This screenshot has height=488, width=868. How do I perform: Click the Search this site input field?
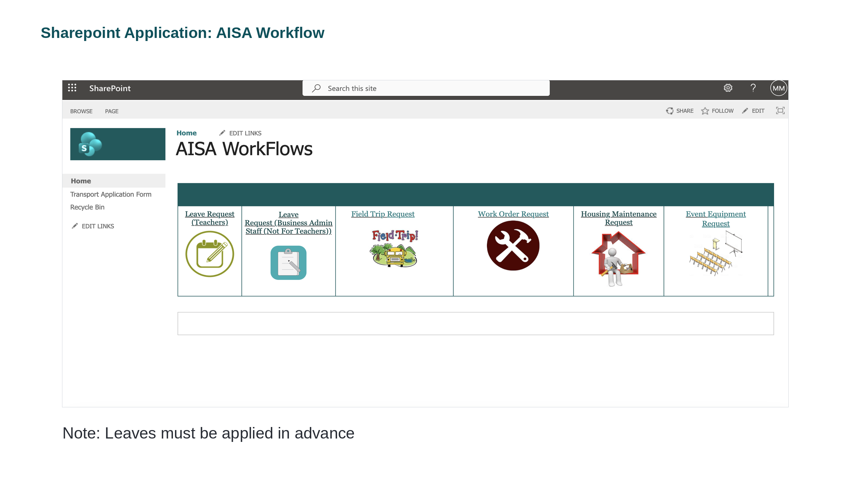(426, 88)
